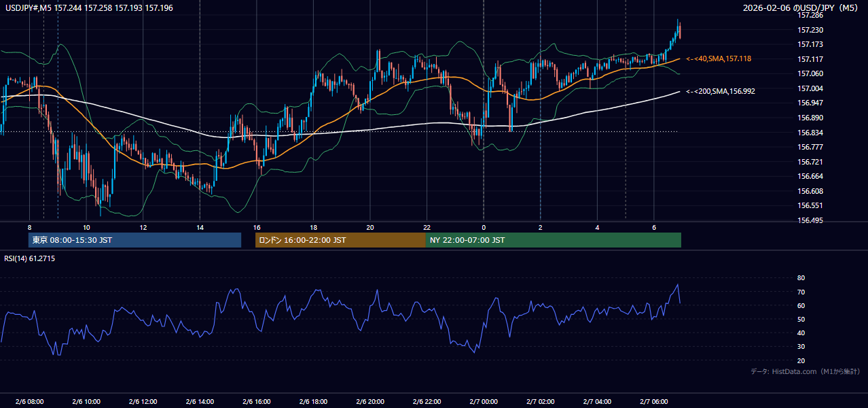Click price level 157.173 on the axis
The height and width of the screenshot is (408, 868).
tap(810, 44)
